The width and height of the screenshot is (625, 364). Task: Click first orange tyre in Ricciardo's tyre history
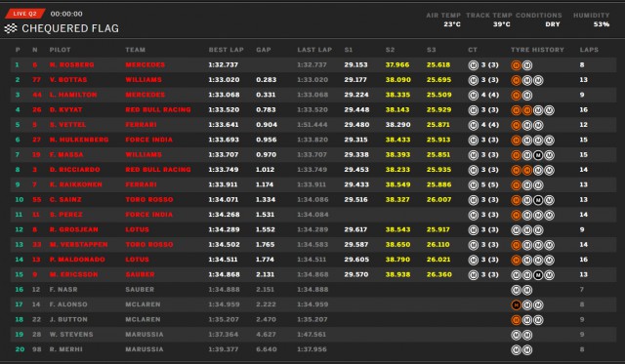pos(517,170)
